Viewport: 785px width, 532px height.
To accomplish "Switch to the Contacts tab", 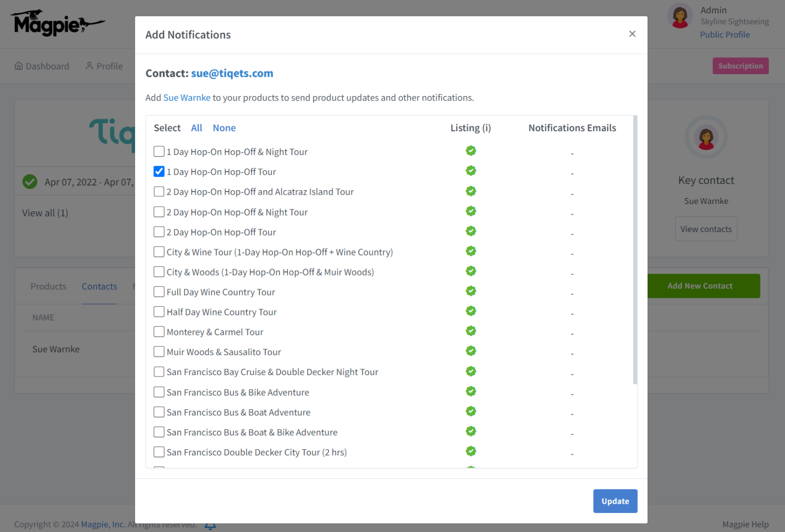I will 99,287.
